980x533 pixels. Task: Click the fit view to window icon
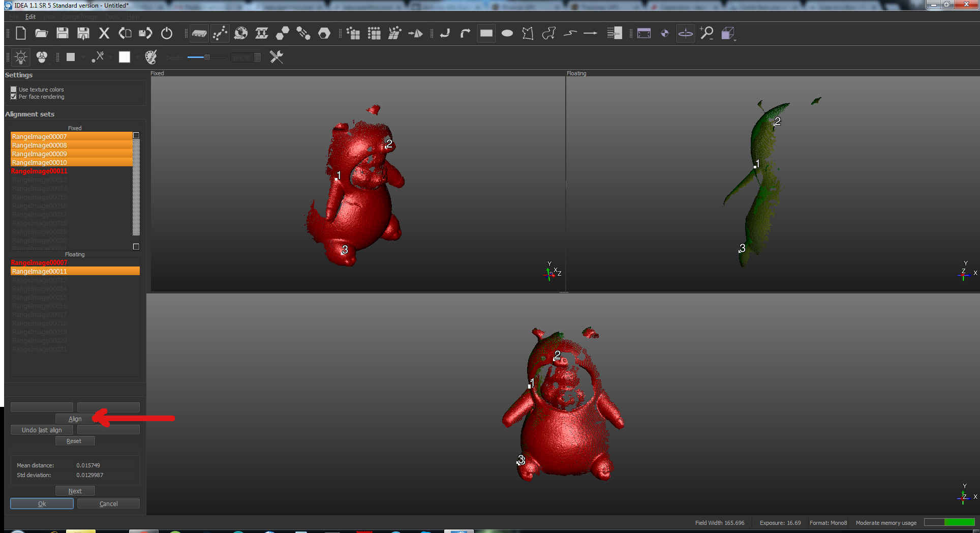coord(644,34)
